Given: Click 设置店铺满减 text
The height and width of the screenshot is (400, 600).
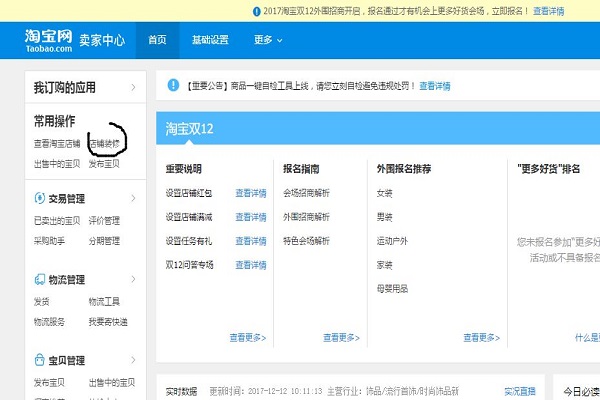Looking at the screenshot, I should (x=189, y=217).
